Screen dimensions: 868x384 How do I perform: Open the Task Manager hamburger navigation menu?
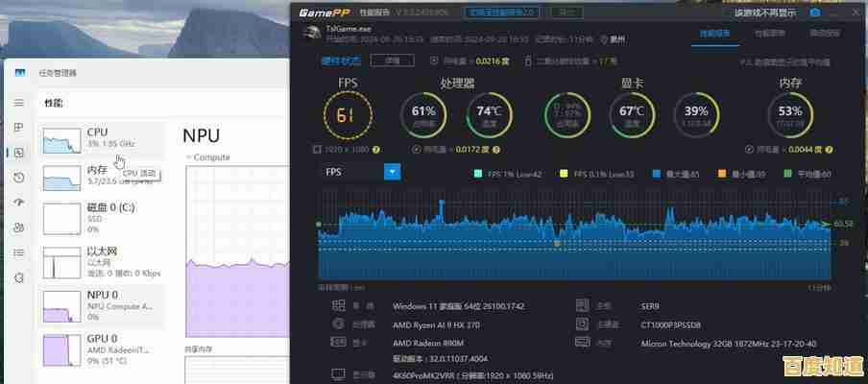[18, 102]
